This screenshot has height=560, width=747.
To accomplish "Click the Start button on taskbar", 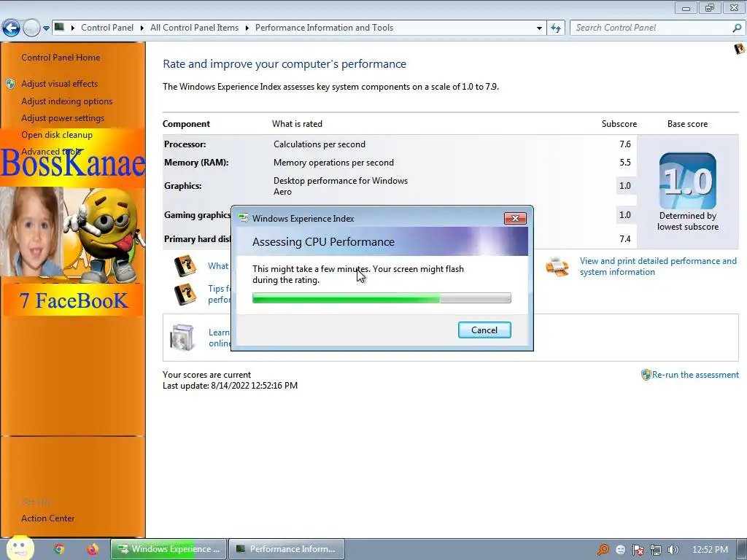I will (x=20, y=548).
